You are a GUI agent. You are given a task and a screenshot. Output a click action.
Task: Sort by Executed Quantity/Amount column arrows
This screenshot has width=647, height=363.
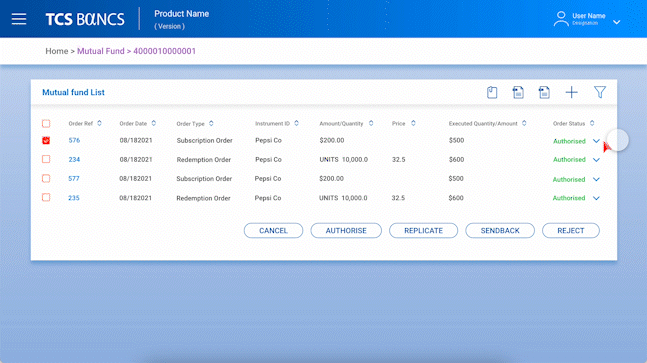524,123
